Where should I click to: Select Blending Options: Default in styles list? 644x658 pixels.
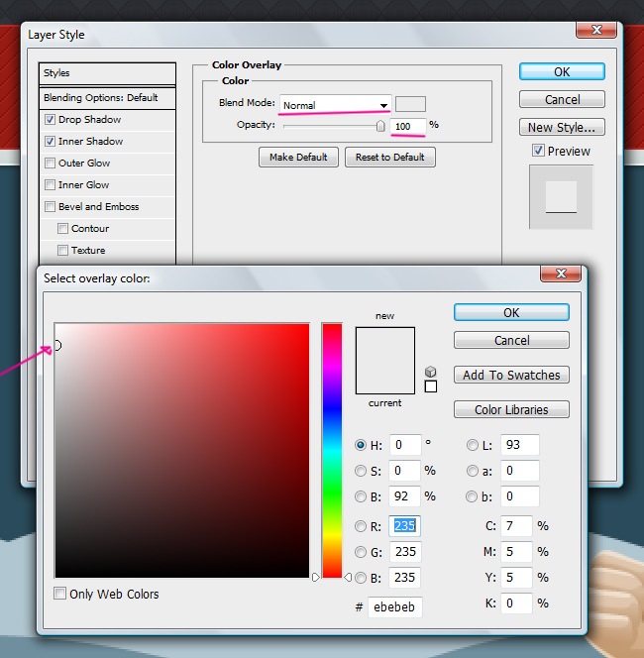click(x=101, y=98)
